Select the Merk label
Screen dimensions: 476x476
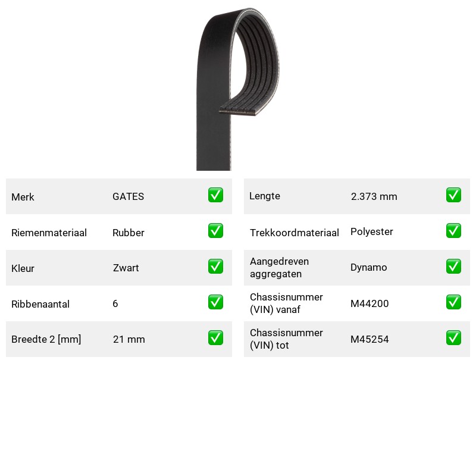click(23, 197)
